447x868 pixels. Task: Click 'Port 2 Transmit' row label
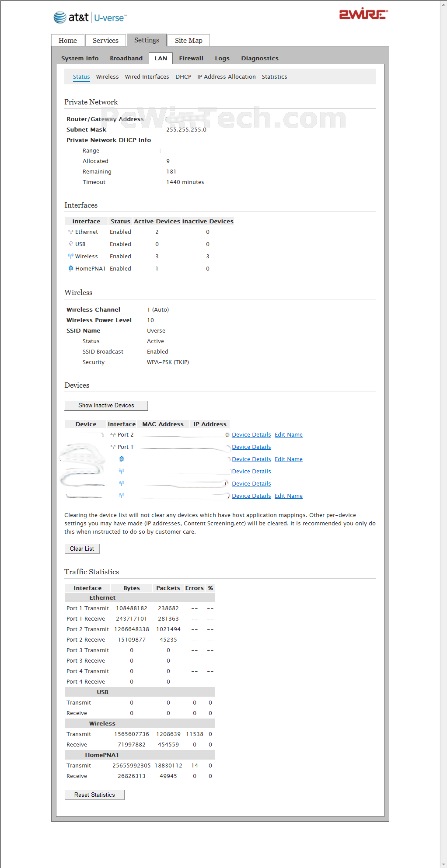click(87, 629)
